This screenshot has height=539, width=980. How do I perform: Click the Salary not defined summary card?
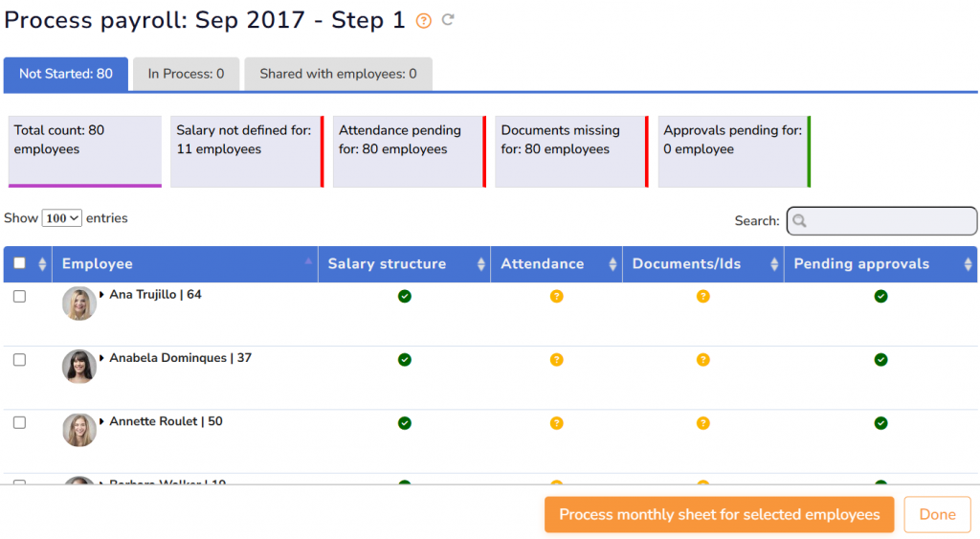pyautogui.click(x=245, y=150)
